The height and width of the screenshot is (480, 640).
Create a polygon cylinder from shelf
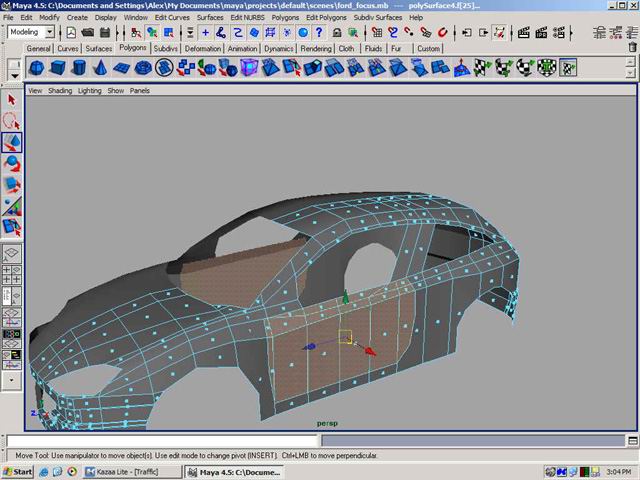coord(81,68)
